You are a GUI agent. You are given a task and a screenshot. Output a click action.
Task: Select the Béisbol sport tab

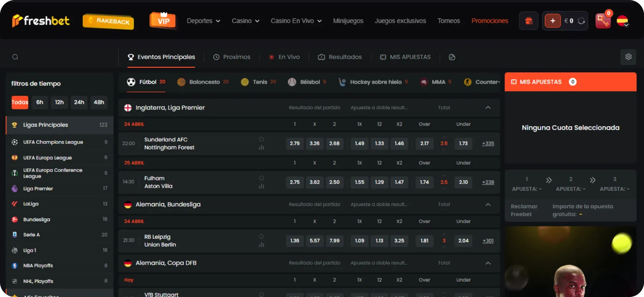pos(307,82)
